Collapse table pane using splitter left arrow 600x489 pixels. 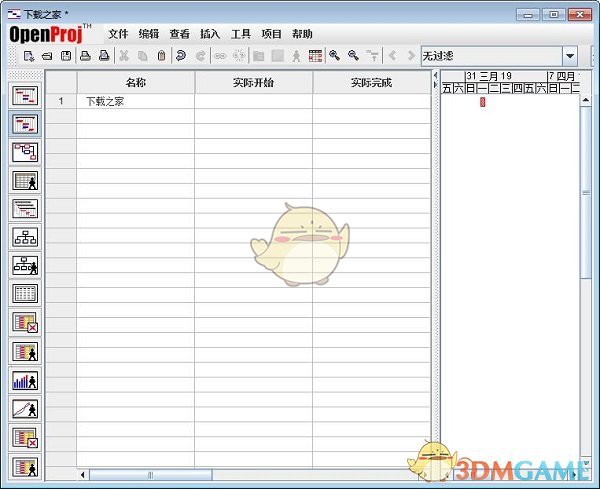click(435, 75)
